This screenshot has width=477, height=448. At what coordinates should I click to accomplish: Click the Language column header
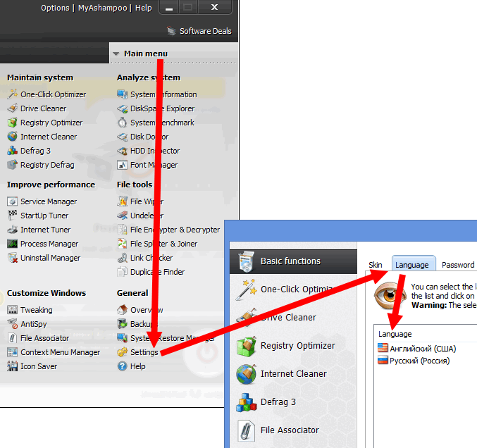pyautogui.click(x=395, y=334)
